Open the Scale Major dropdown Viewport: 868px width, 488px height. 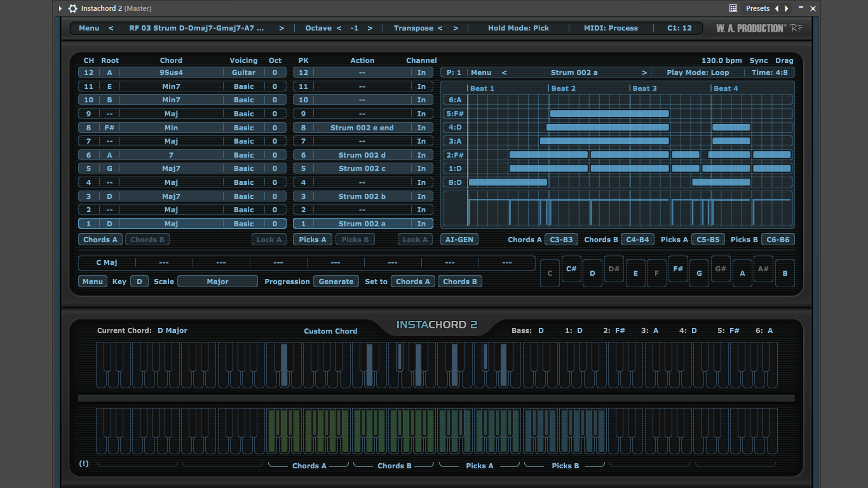pos(217,281)
